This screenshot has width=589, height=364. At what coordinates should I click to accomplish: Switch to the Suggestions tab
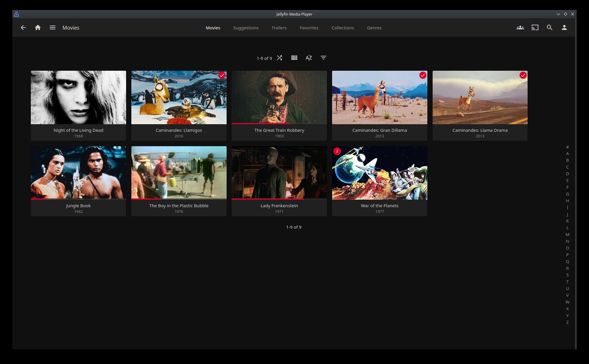pos(246,28)
